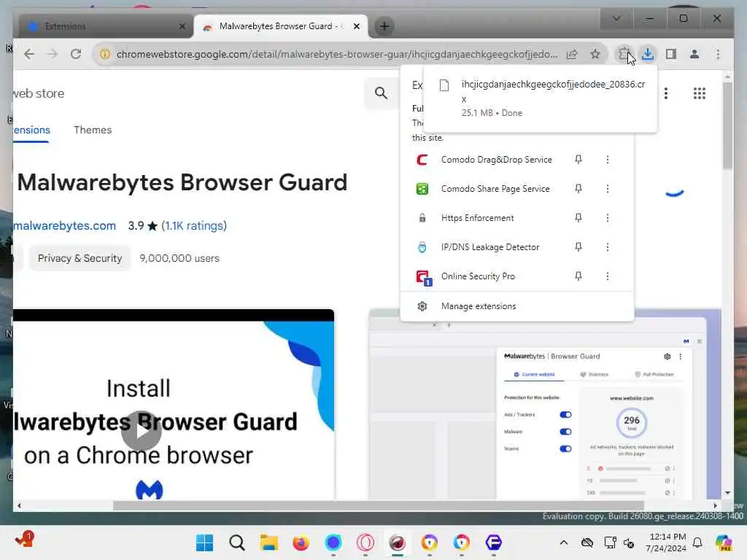Click the Extensions puzzle icon
Image resolution: width=747 pixels, height=560 pixels.
pyautogui.click(x=624, y=54)
